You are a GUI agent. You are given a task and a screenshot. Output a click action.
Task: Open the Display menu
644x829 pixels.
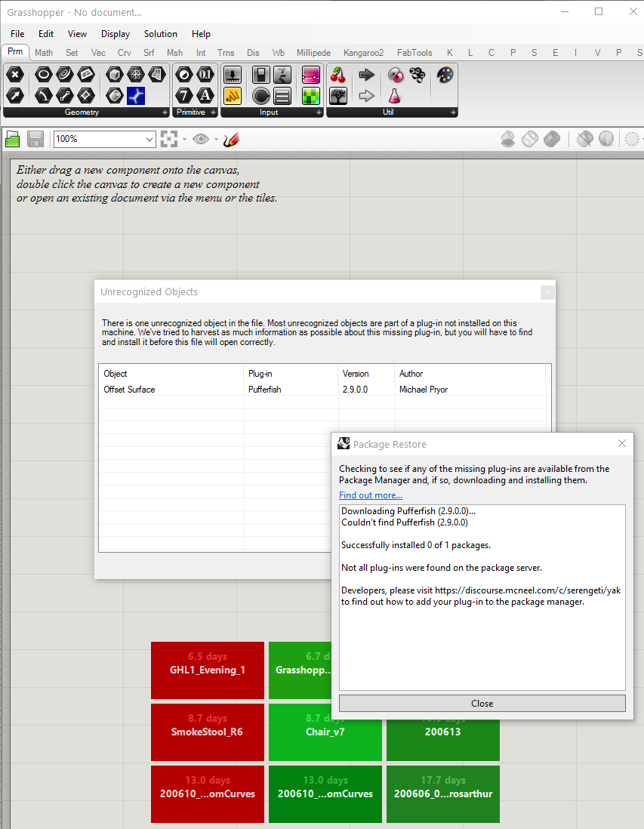click(116, 34)
